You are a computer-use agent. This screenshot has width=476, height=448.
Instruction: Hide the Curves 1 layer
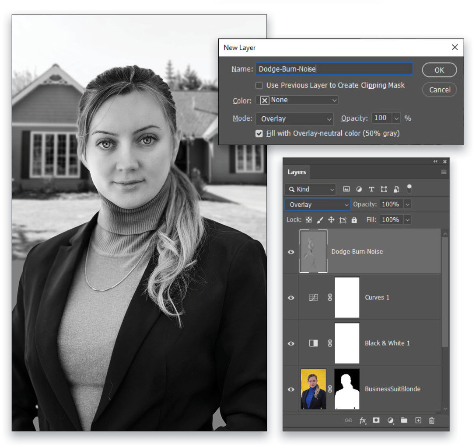(x=290, y=298)
